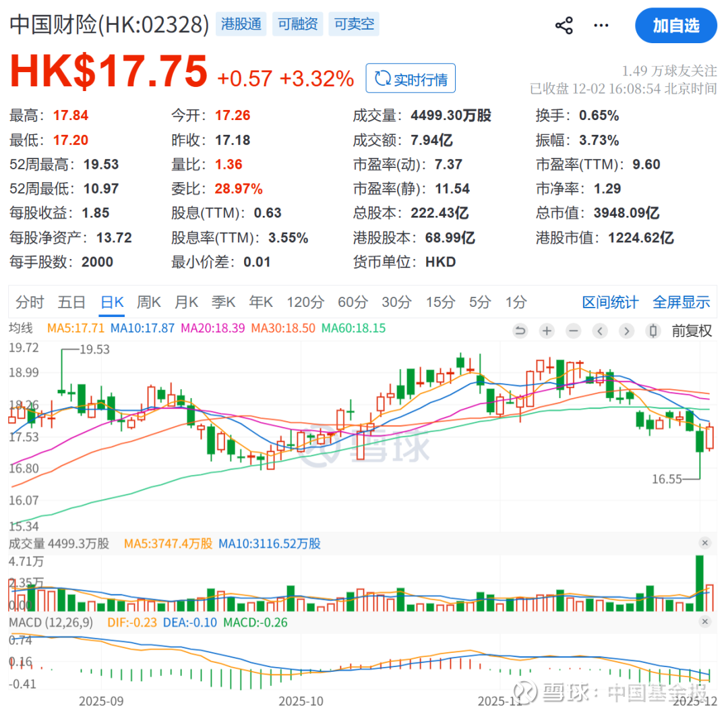Open the 1分 chart tab
Viewport: 728px width, 715px height.
[x=516, y=302]
